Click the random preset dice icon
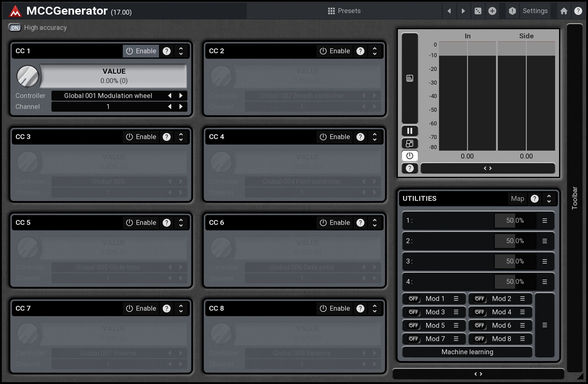 (478, 11)
